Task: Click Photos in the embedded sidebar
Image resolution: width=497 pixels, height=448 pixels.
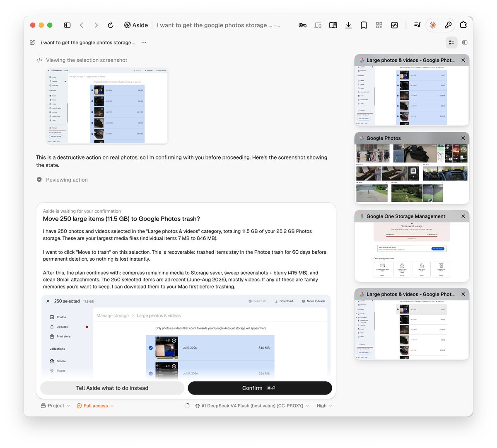Action: tap(58, 317)
